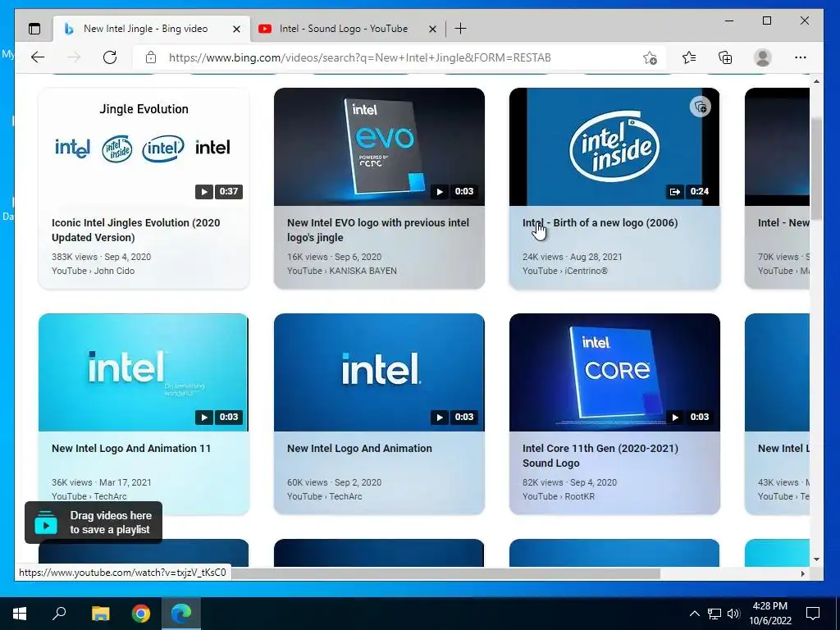
Task: Open 'New Intel EVO logo with previous intel logo's jingle'
Action: [x=378, y=230]
